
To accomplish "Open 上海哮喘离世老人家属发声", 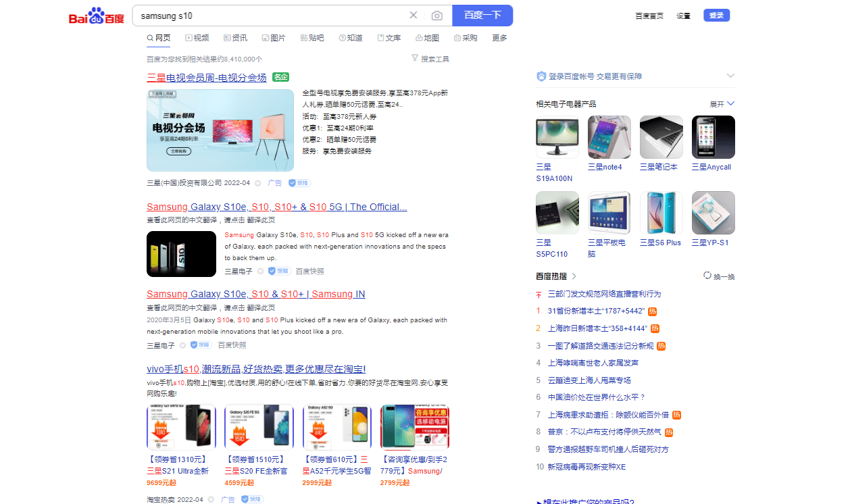I will 593,363.
